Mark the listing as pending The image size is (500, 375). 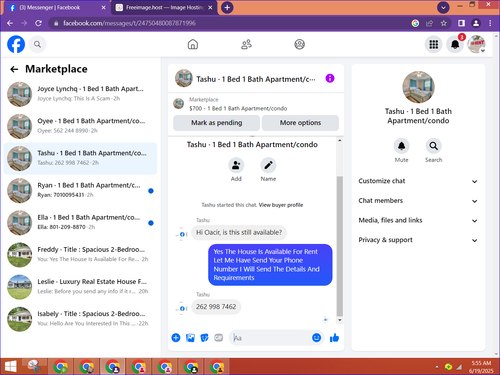216,123
